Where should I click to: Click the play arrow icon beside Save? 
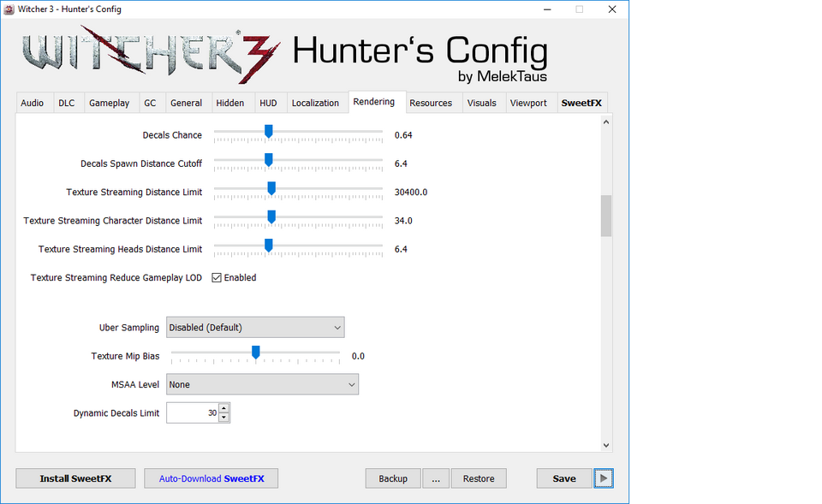(x=604, y=478)
